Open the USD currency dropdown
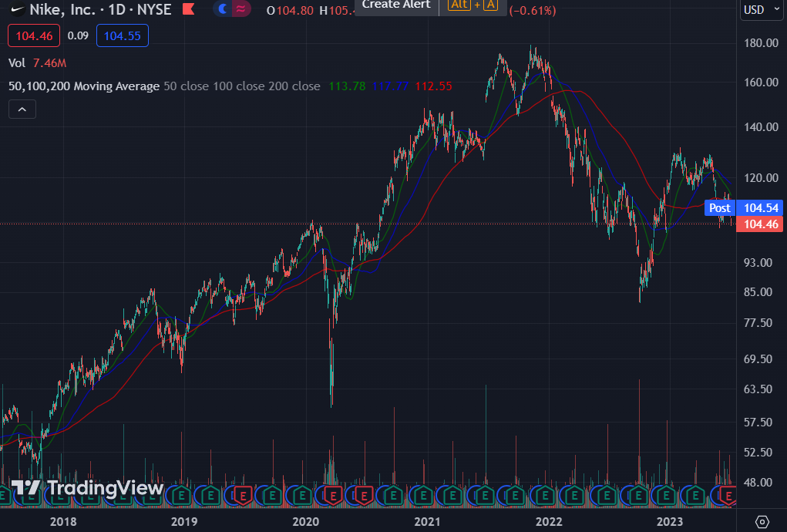The width and height of the screenshot is (787, 532). [761, 9]
